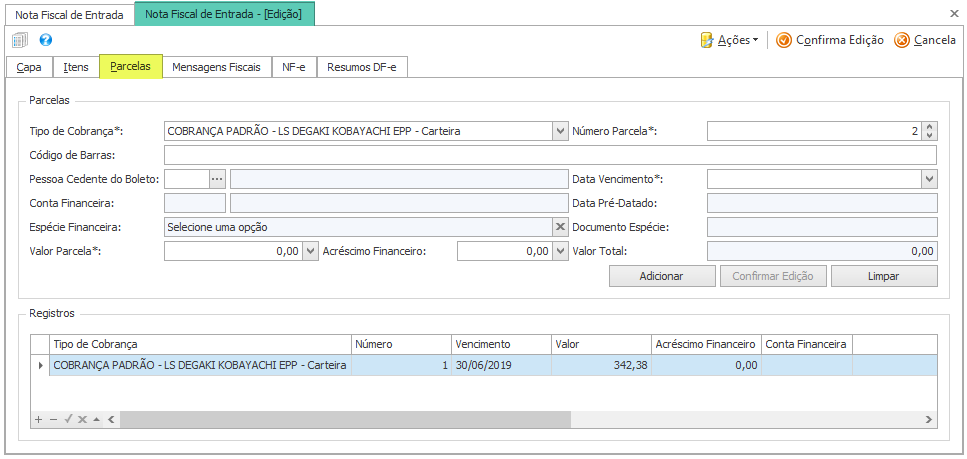
Task: Open Pessoa Cedente lookup ellipsis button
Action: pyautogui.click(x=217, y=179)
